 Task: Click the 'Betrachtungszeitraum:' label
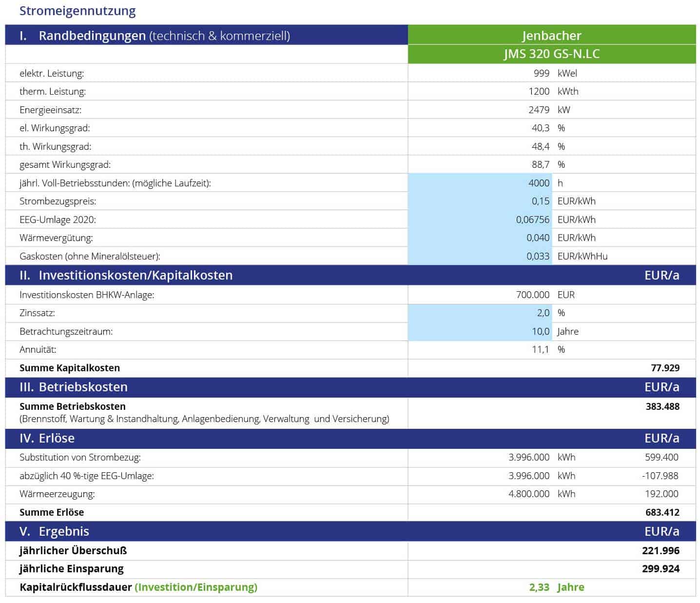coord(66,331)
